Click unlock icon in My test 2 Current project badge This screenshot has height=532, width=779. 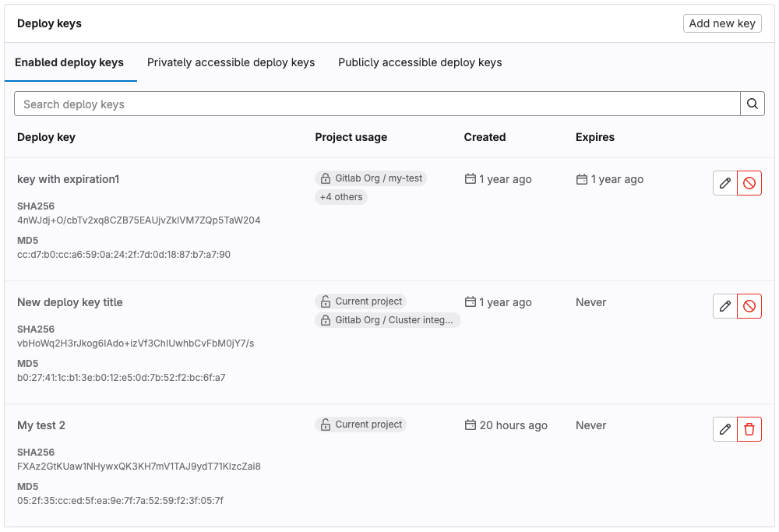point(326,425)
